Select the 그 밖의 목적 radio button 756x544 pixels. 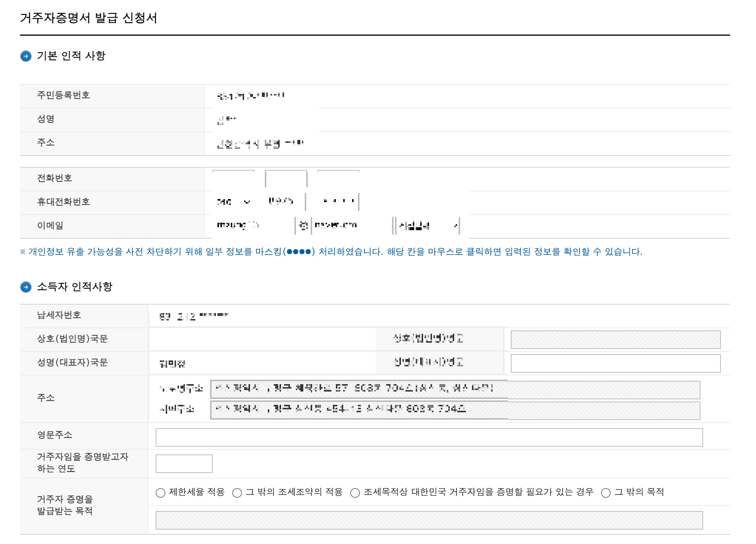[x=605, y=493]
